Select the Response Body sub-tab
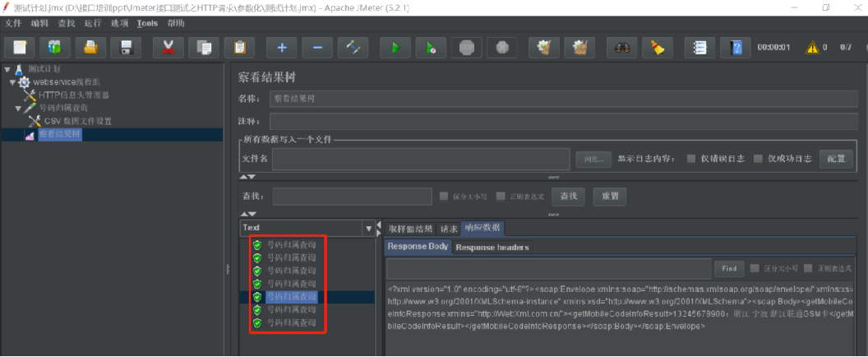 [418, 247]
